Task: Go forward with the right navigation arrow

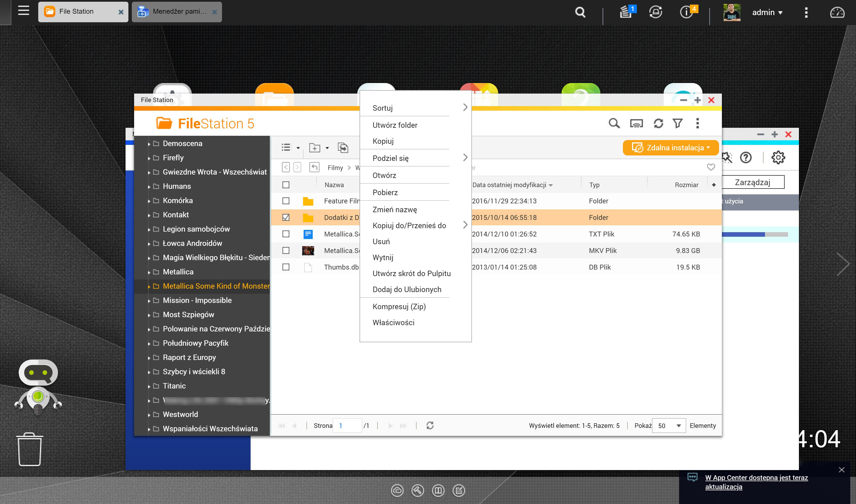Action: click(297, 167)
